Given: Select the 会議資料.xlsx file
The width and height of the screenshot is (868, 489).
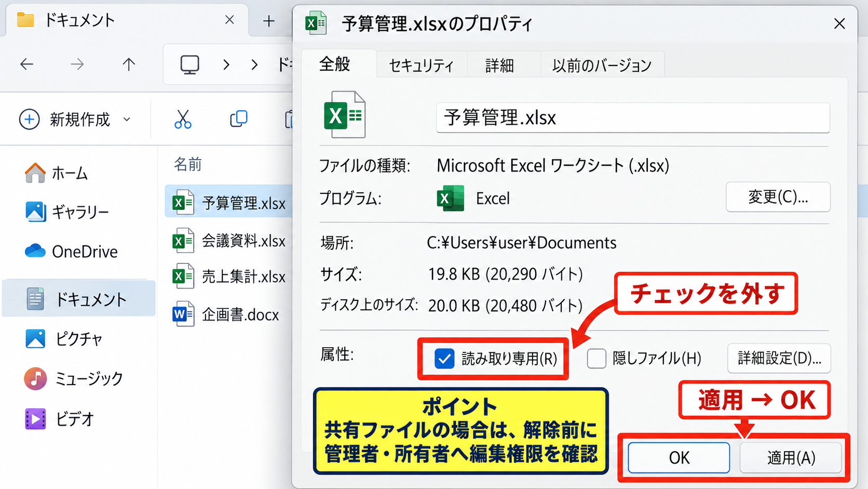Looking at the screenshot, I should click(x=229, y=241).
